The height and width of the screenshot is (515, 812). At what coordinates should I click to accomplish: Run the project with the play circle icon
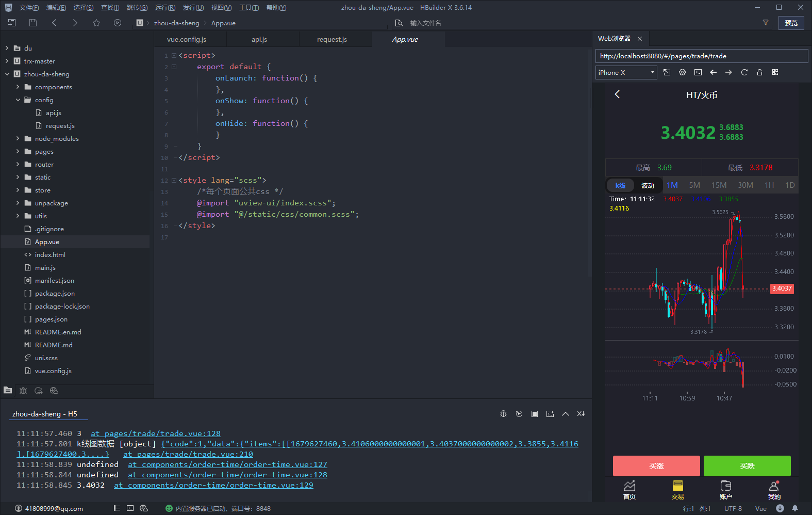[118, 23]
